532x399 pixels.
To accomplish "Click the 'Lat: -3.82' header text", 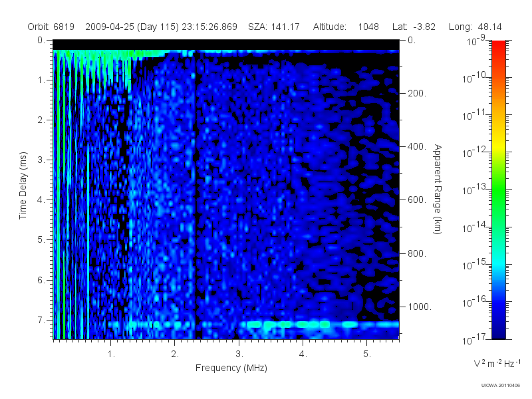I will pos(414,27).
